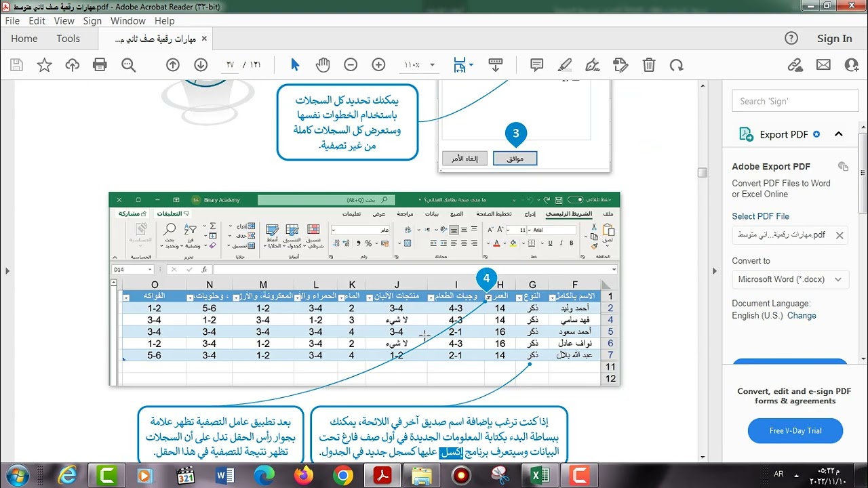Expand the left navigation pane arrow
Screen dimensions: 868x488
point(7,271)
